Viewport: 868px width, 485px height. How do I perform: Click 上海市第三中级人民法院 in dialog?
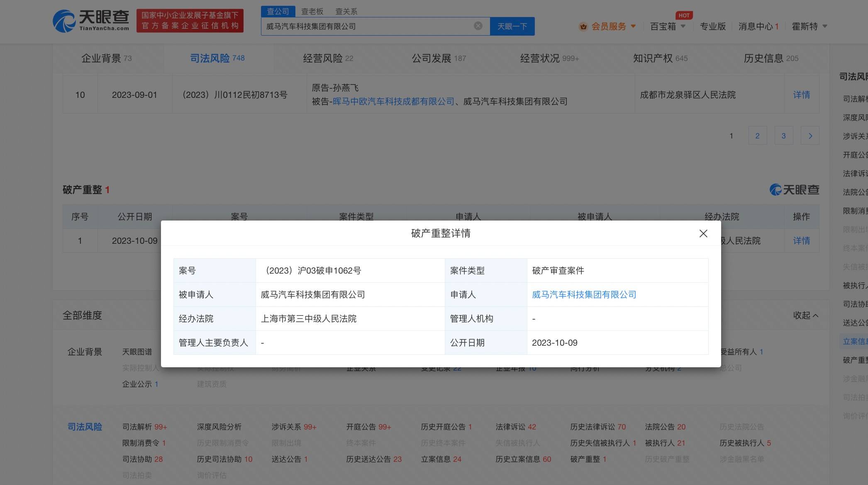(x=309, y=319)
